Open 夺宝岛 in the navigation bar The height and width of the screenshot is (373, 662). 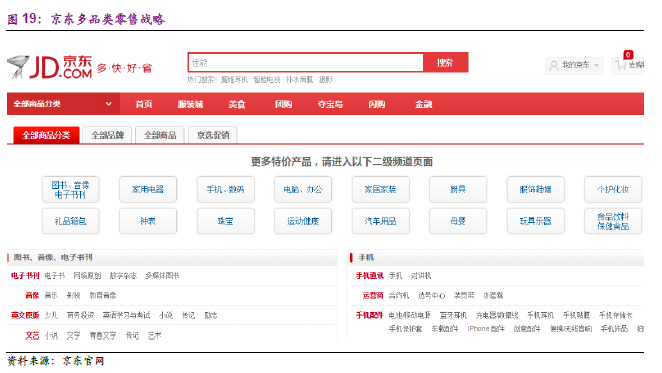(330, 104)
